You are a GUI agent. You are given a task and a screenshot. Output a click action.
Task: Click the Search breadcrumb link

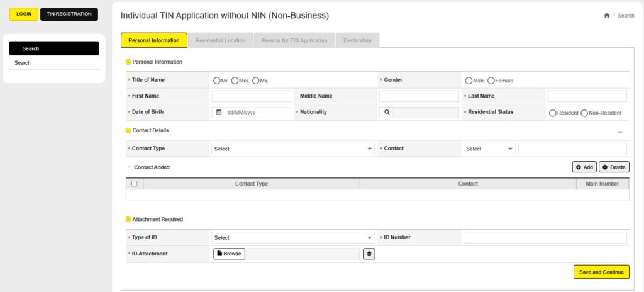[x=626, y=16]
